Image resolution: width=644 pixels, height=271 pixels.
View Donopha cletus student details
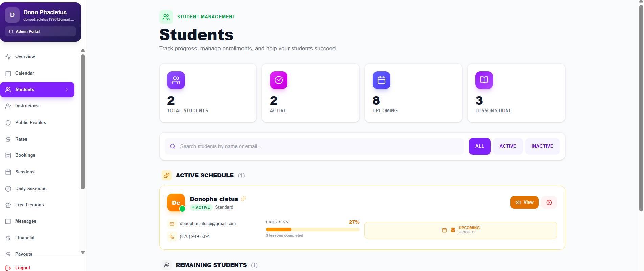(524, 202)
